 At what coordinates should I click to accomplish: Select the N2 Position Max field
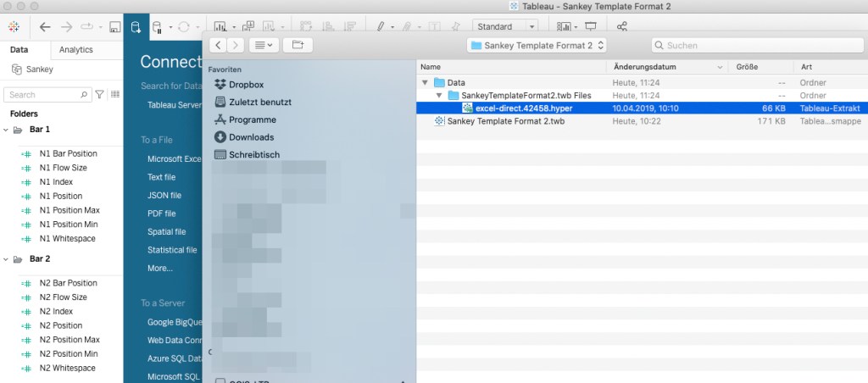[70, 340]
